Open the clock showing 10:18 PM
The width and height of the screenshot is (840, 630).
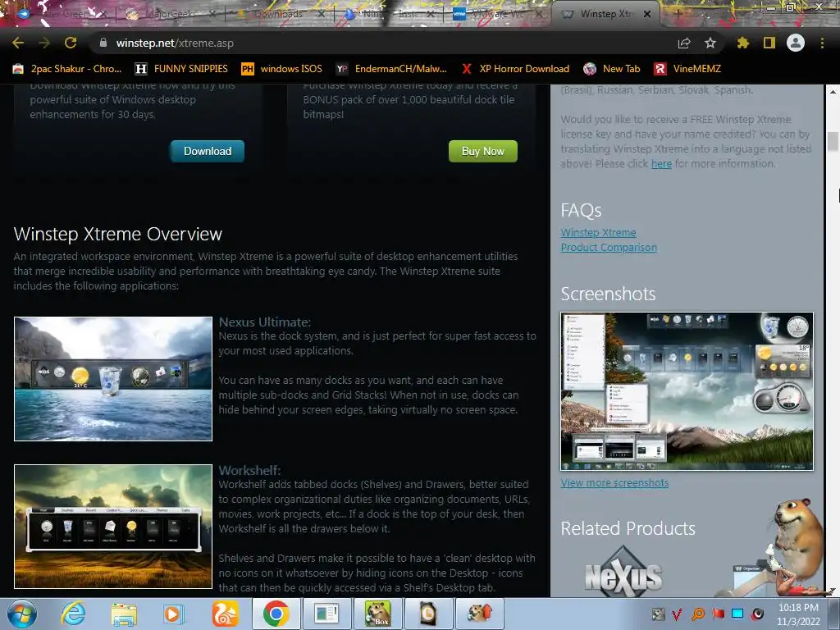799,614
